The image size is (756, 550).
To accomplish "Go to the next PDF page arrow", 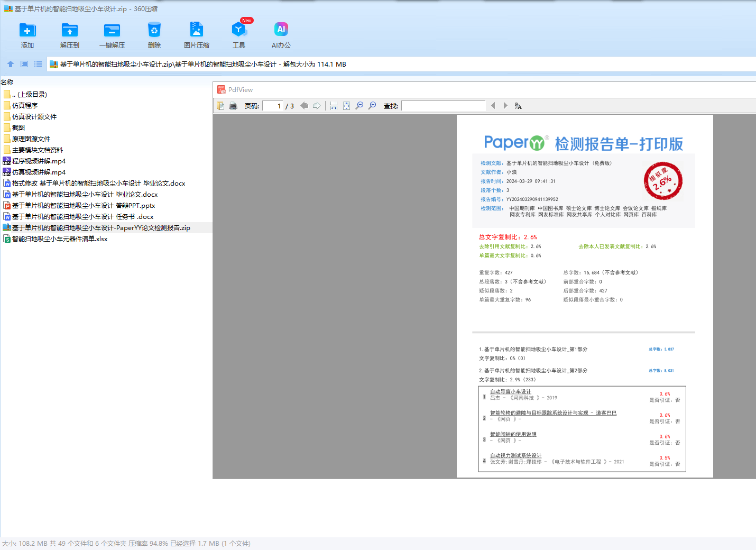I will coord(317,106).
